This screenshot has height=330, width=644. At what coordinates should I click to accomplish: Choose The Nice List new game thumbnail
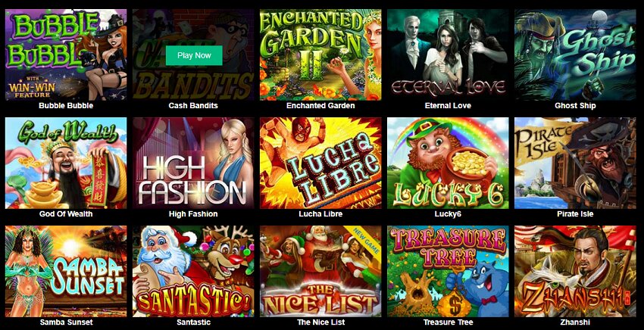coord(320,271)
